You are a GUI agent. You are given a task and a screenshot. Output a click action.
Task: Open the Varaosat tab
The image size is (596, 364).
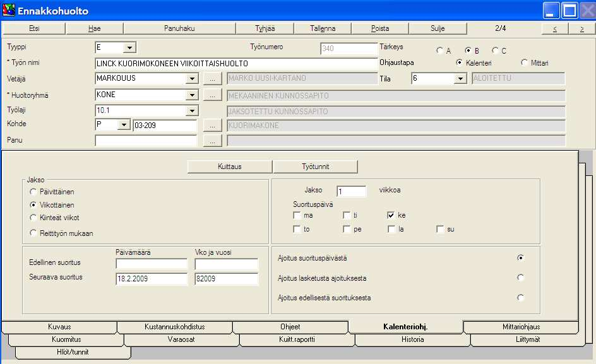click(181, 339)
